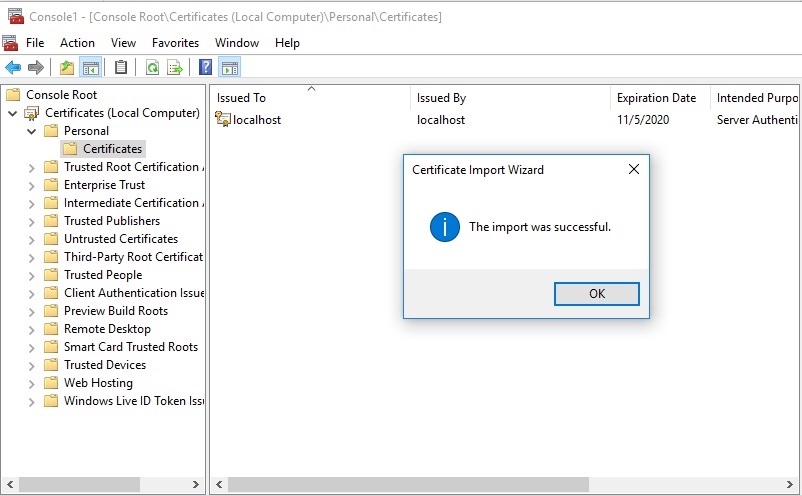This screenshot has width=802, height=496.
Task: Sort by Issued To column header
Action: [310, 98]
